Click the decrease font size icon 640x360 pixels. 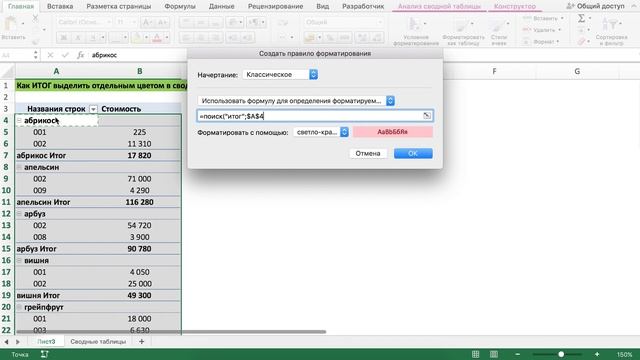[x=162, y=22]
